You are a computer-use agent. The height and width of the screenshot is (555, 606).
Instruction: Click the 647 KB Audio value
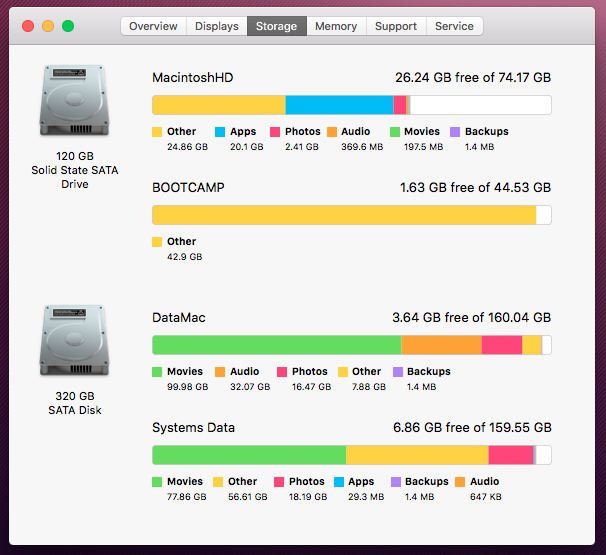pos(486,497)
